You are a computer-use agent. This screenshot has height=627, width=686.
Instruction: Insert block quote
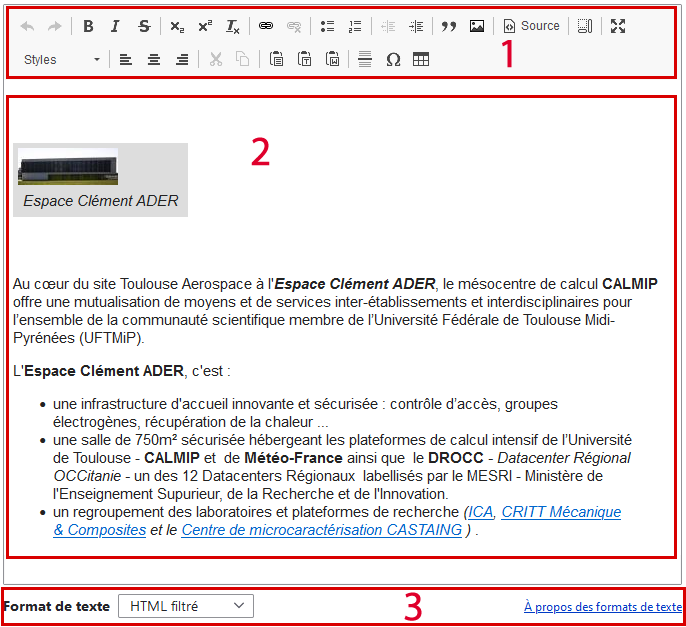(x=448, y=26)
